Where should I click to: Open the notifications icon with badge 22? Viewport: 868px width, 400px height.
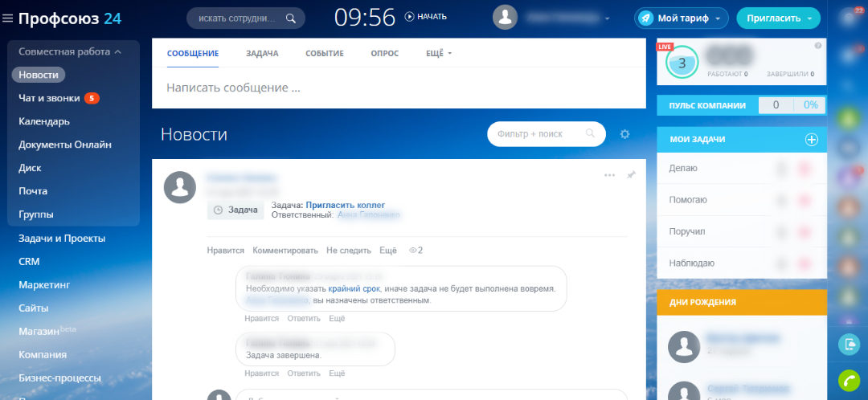pyautogui.click(x=848, y=18)
